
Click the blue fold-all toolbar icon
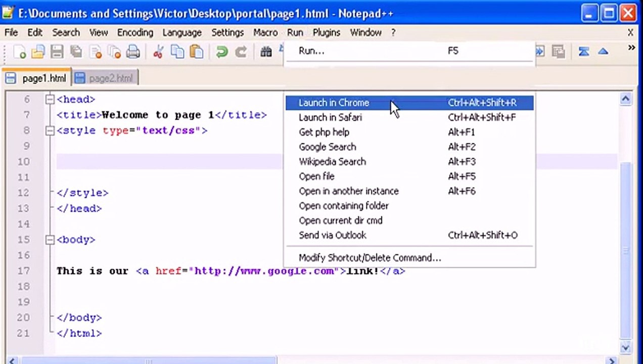584,52
